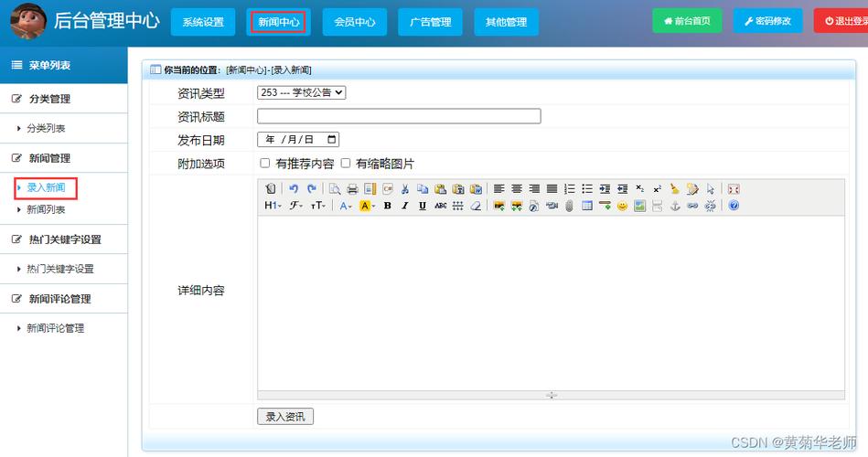Image resolution: width=868 pixels, height=457 pixels.
Task: Insert a horizontal rule
Action: (605, 206)
